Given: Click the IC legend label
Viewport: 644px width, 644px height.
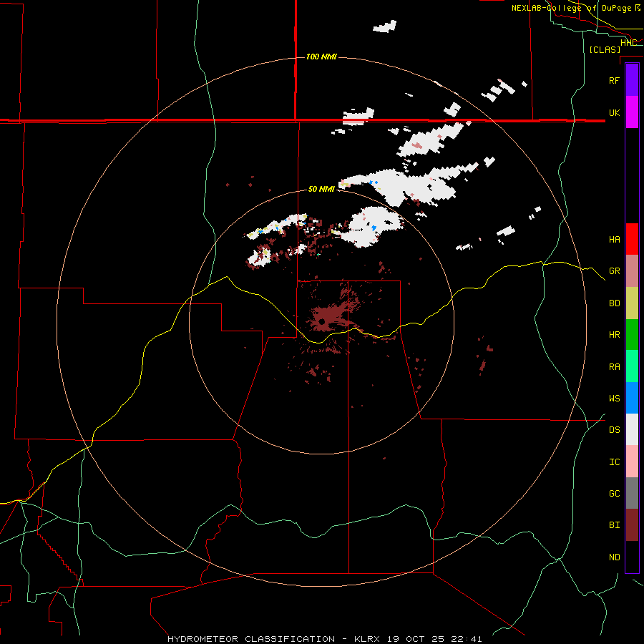Looking at the screenshot, I should pyautogui.click(x=614, y=462).
